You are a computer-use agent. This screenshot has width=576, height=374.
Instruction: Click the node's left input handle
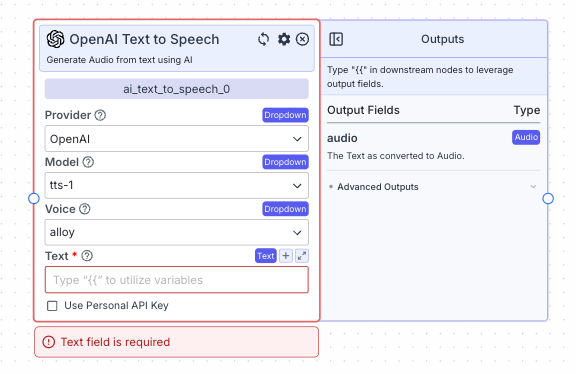pos(34,199)
